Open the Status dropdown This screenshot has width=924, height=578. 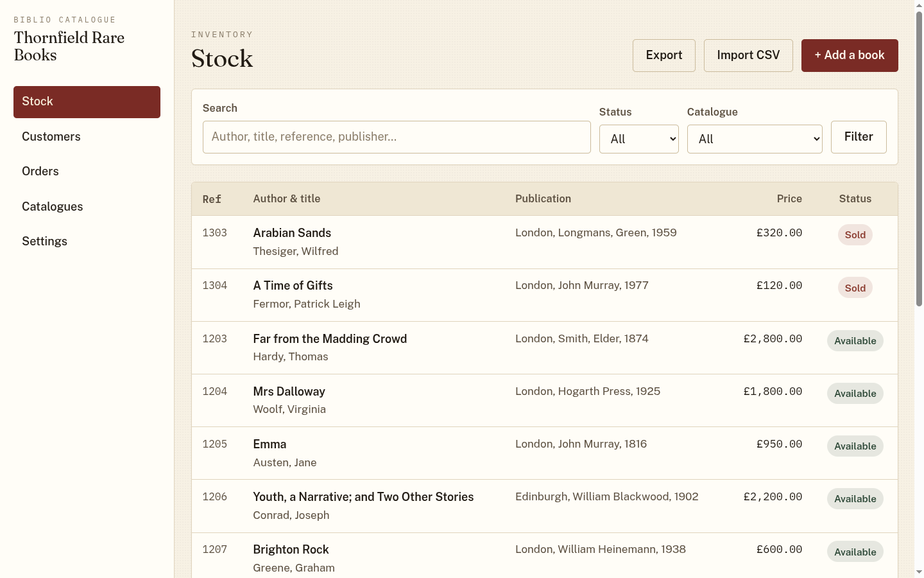(639, 139)
